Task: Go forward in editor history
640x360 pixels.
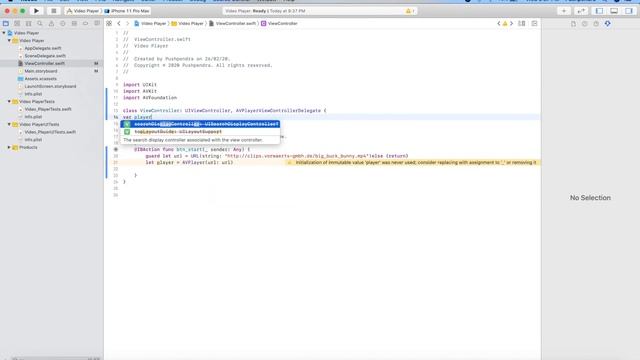Action: coord(127,24)
